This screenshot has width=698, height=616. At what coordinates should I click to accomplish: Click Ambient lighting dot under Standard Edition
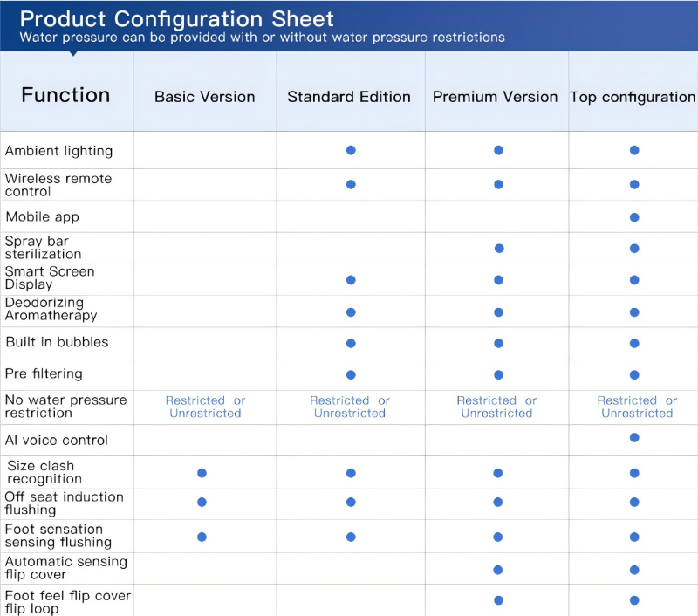tap(351, 150)
